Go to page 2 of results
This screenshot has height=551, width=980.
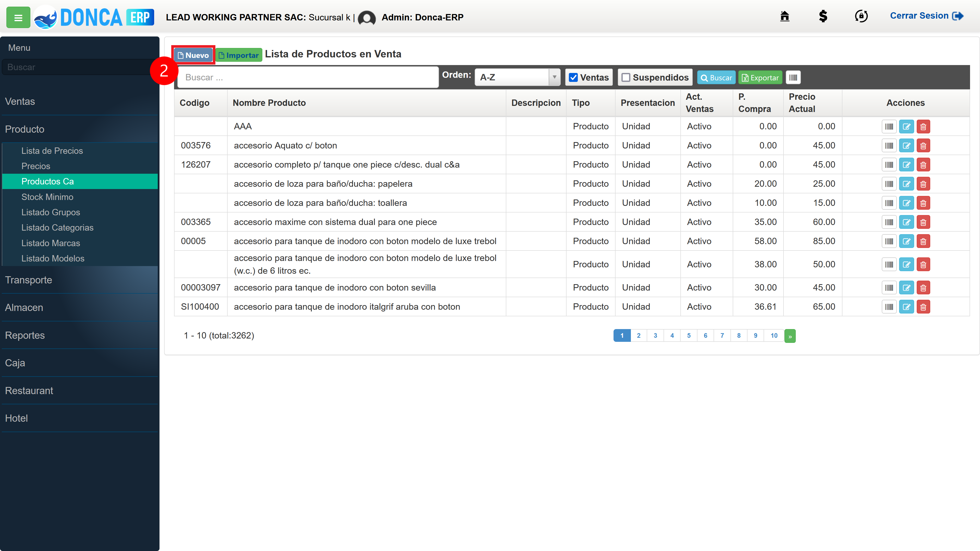coord(639,336)
